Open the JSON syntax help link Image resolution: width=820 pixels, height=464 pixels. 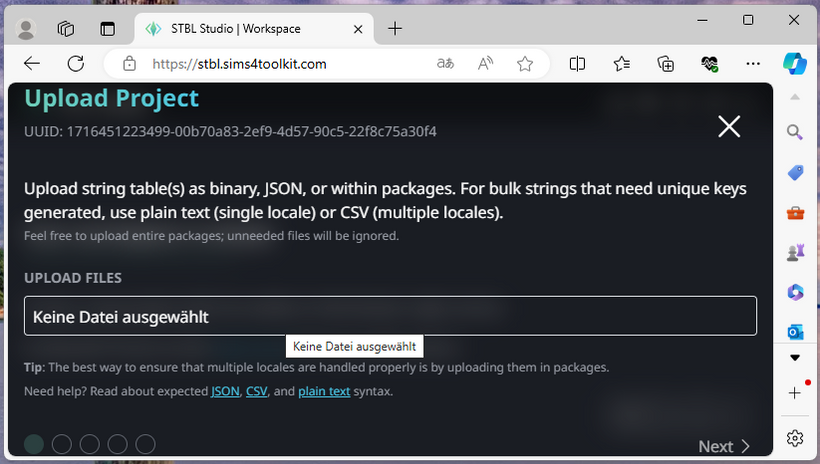coord(225,391)
